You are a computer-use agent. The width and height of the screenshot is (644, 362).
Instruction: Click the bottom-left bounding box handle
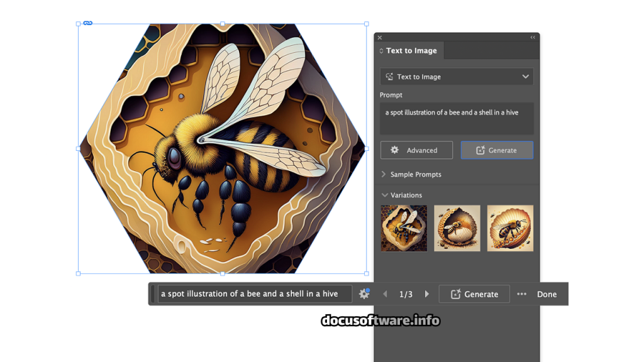point(79,273)
